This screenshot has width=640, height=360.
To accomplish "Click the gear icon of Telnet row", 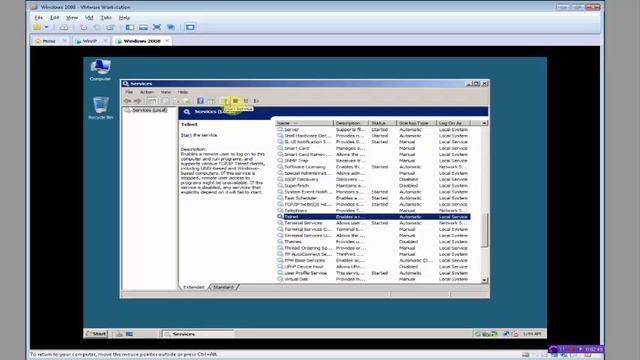I will click(x=280, y=217).
